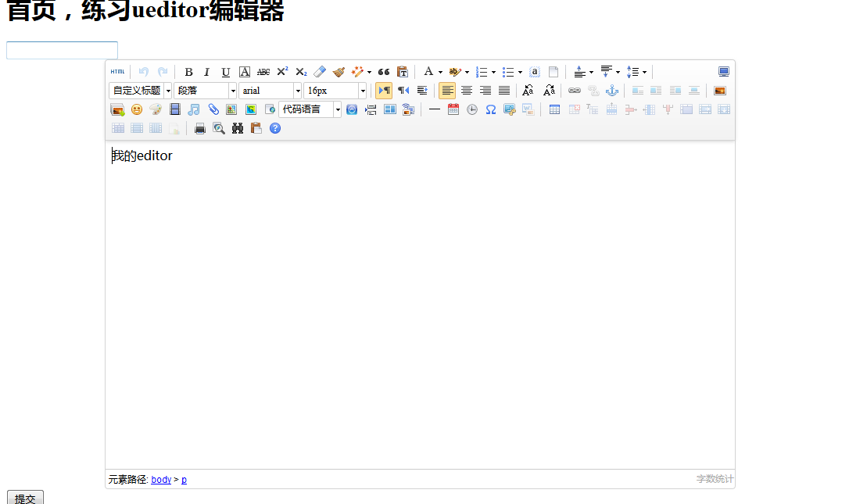Paste as plain text
Screen dimensions: 867x504
(x=403, y=72)
